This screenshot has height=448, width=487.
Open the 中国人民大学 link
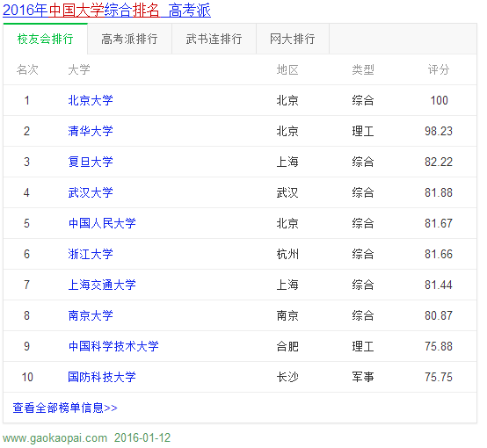pyautogui.click(x=102, y=223)
